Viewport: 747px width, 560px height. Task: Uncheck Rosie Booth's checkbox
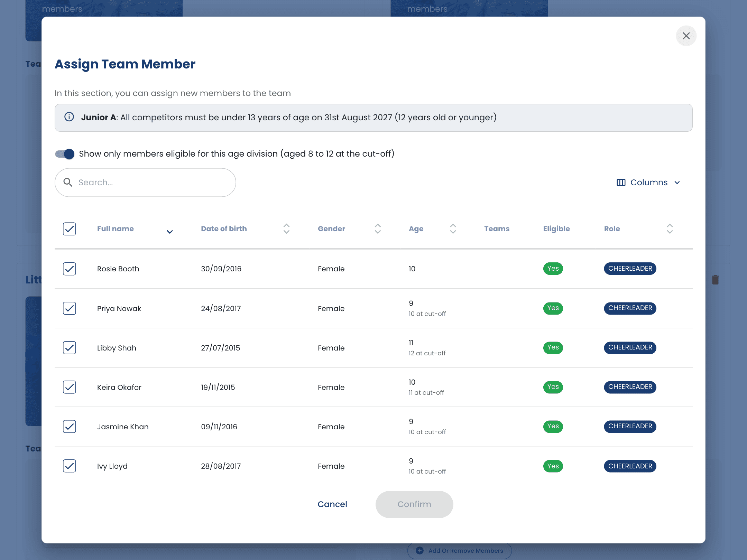point(70,269)
